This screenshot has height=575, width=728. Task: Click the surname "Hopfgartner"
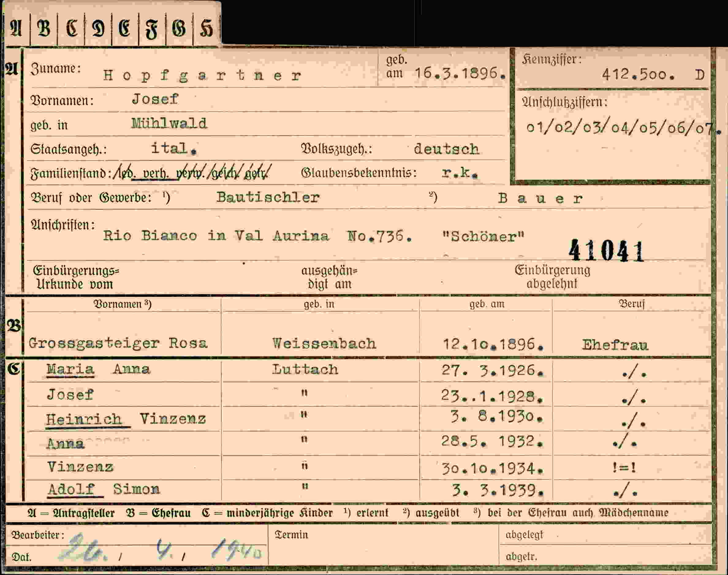coord(202,75)
